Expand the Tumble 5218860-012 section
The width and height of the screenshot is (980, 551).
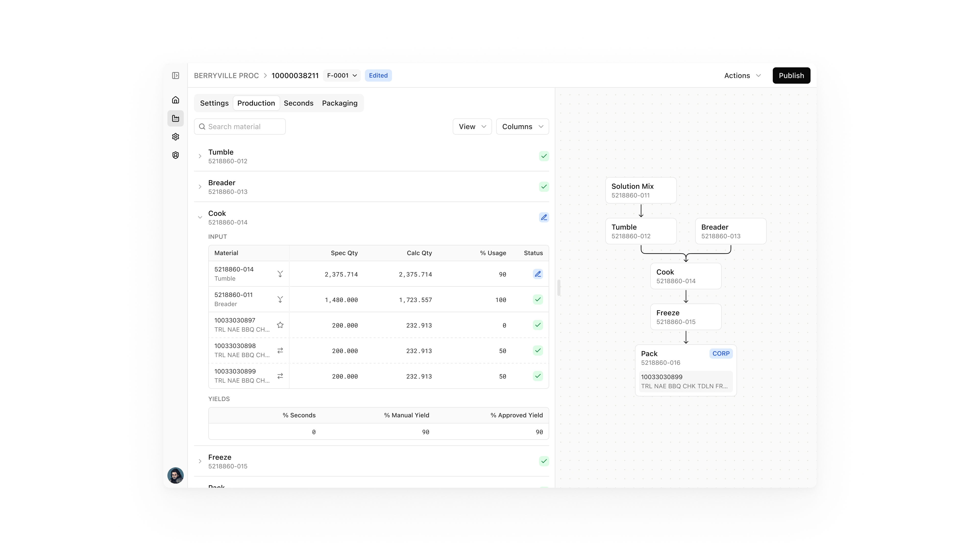coord(200,156)
